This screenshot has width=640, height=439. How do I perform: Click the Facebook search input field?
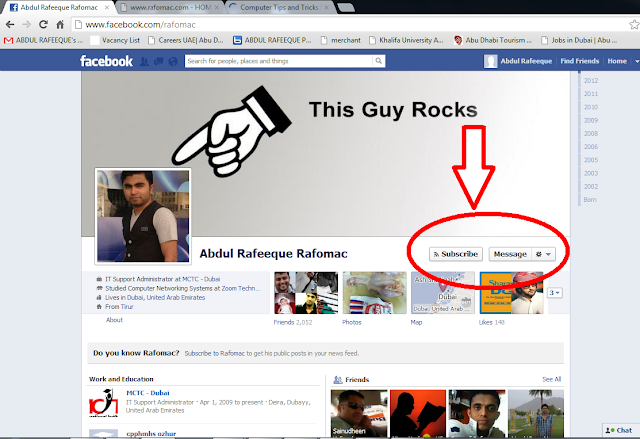point(279,61)
